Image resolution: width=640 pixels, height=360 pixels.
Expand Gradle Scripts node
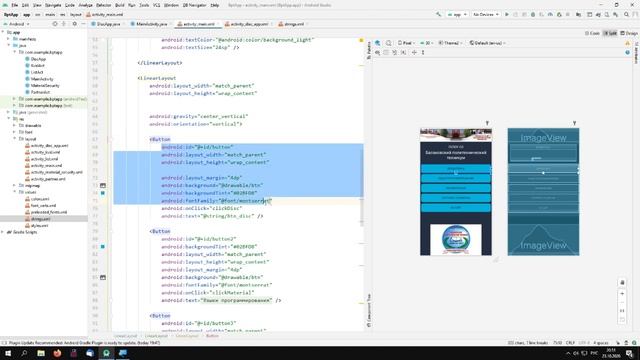[3, 232]
